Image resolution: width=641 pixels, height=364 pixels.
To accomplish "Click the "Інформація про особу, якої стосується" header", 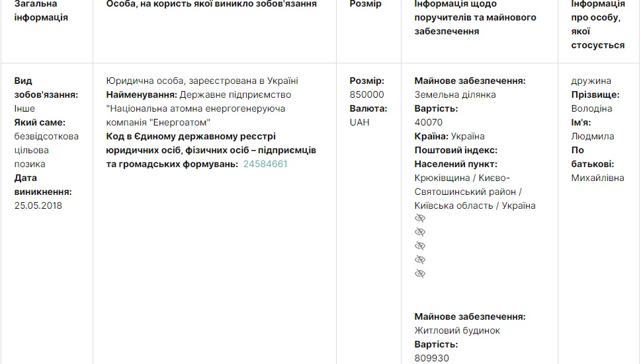I will (x=597, y=25).
